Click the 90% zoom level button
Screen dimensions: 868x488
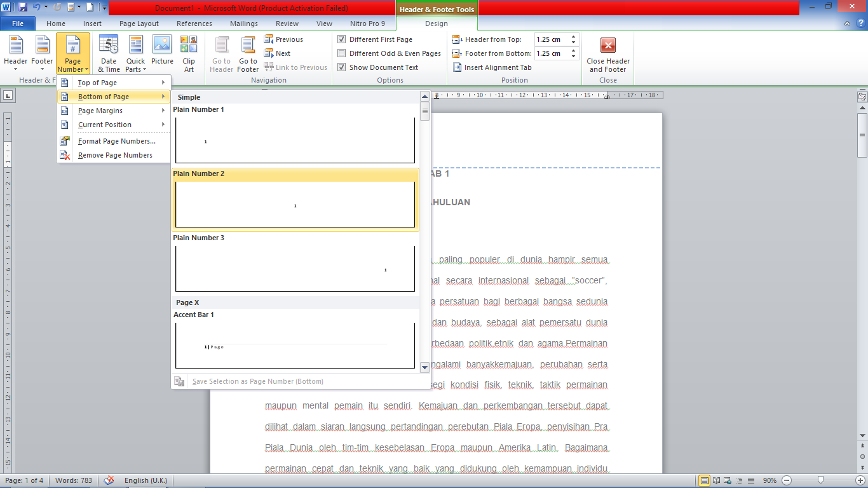(x=770, y=480)
